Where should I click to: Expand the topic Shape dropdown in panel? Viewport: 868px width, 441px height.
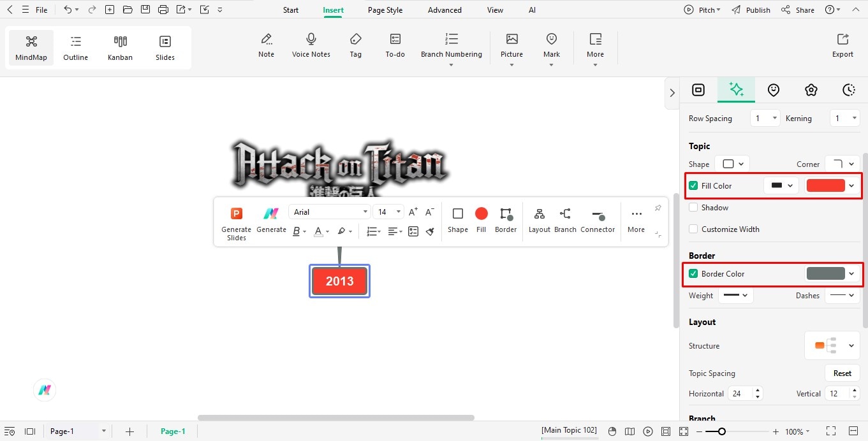(x=732, y=164)
